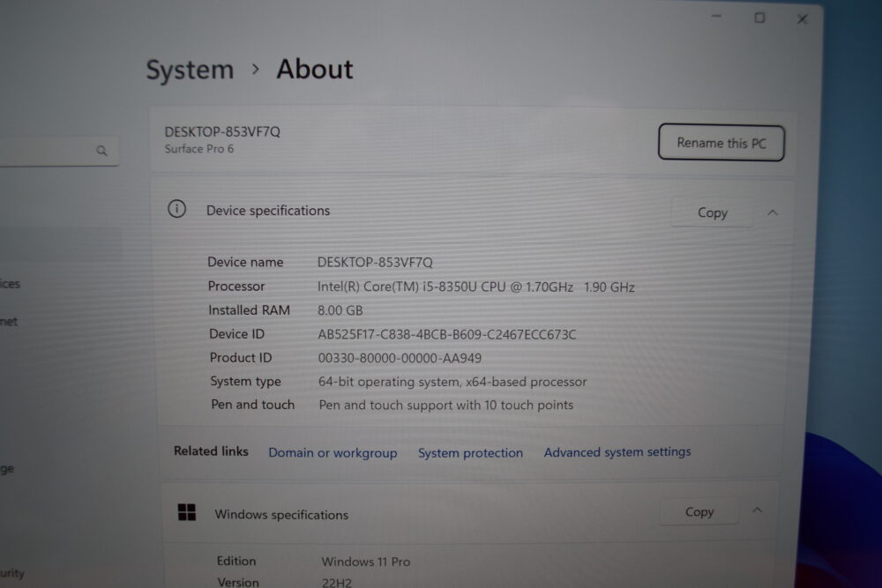
Task: Select the processor value Intel(R) Core(TM) i5-8350U
Action: pyautogui.click(x=476, y=287)
